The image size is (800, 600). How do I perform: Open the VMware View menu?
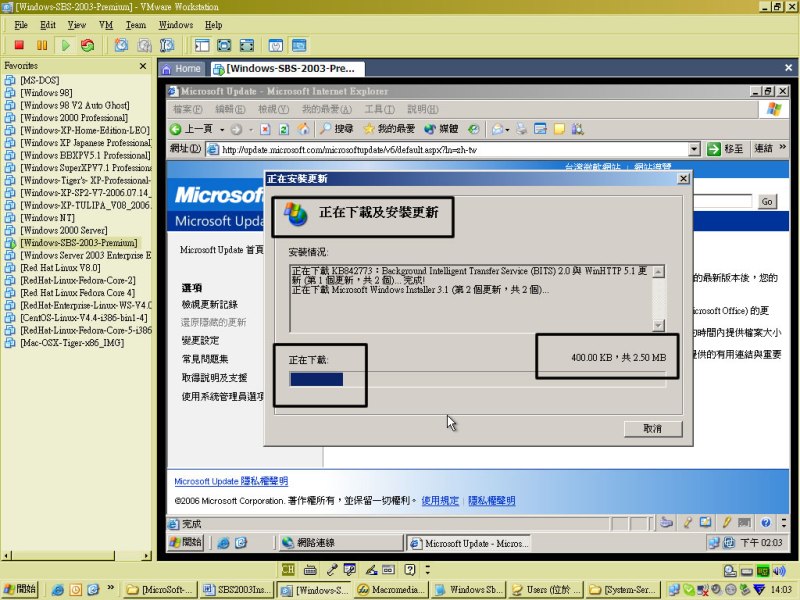77,25
